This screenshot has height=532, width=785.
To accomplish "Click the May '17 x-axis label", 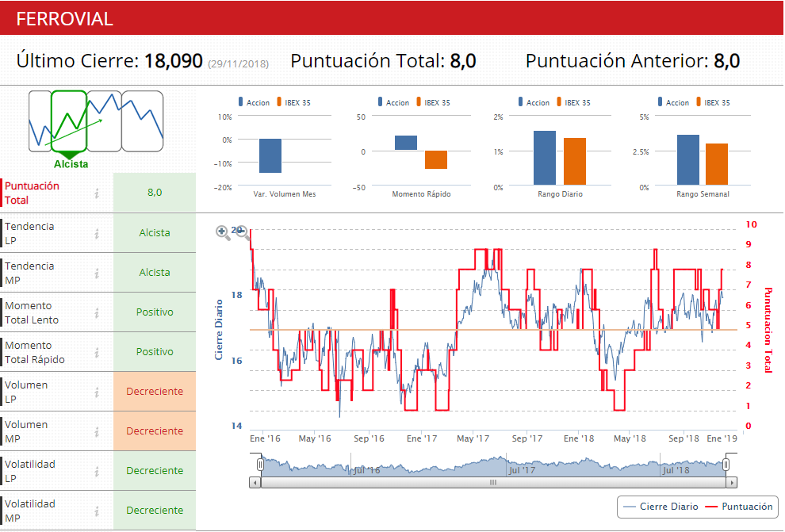I will [x=473, y=438].
